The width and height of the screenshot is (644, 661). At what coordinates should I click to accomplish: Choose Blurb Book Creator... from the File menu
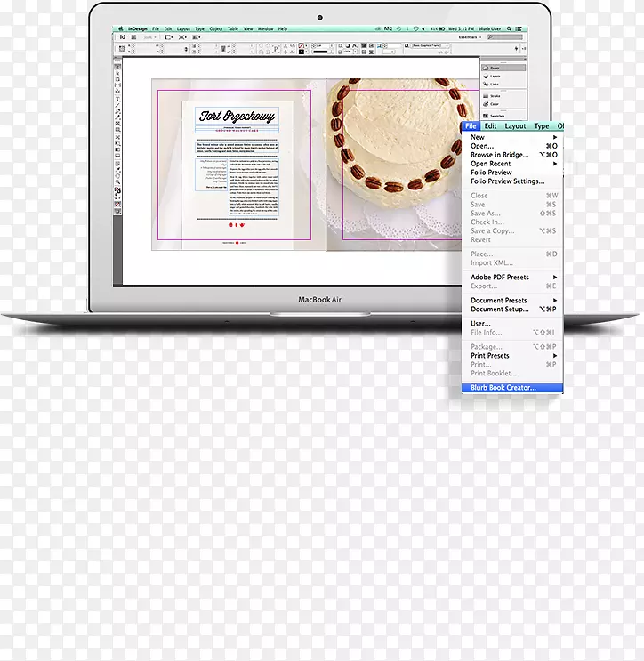(512, 387)
